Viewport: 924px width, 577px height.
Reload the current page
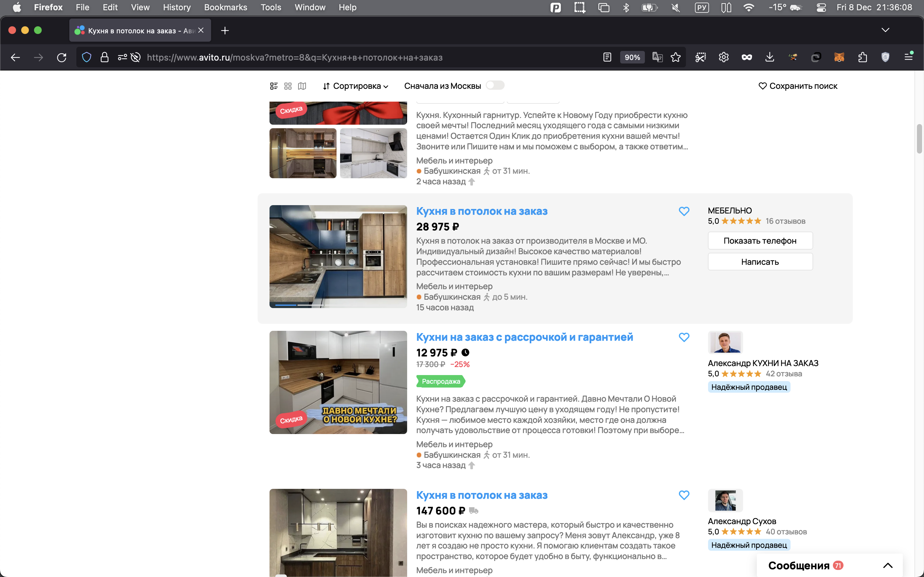[62, 57]
